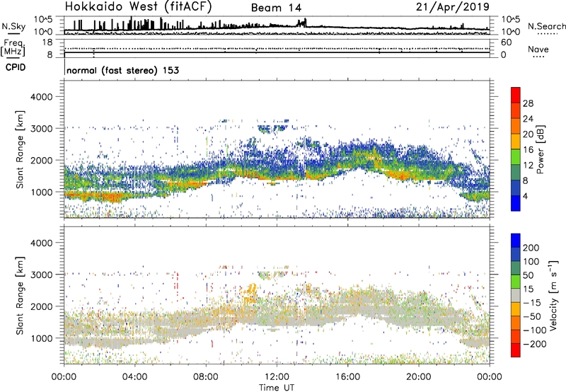Click the blue bottom of power color bar
This screenshot has width=566, height=392.
point(516,203)
